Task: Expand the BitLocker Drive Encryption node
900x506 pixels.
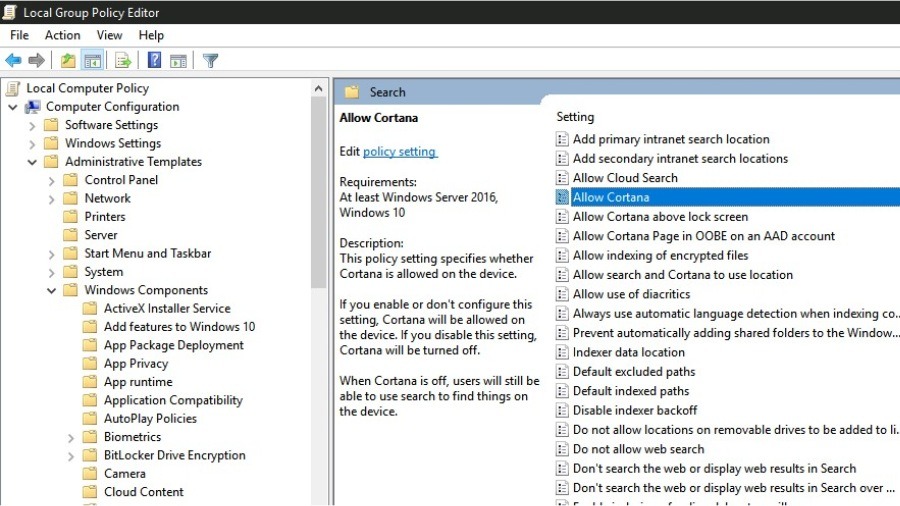Action: [71, 456]
